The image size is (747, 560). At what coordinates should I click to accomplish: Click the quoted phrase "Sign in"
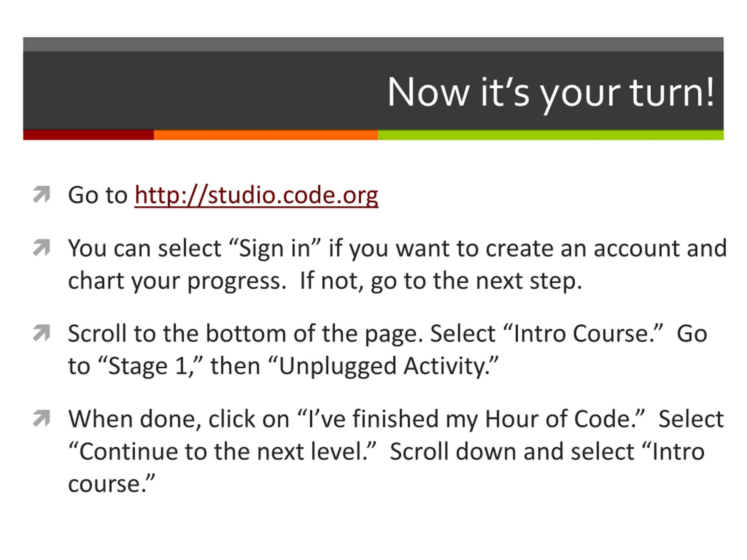[275, 249]
